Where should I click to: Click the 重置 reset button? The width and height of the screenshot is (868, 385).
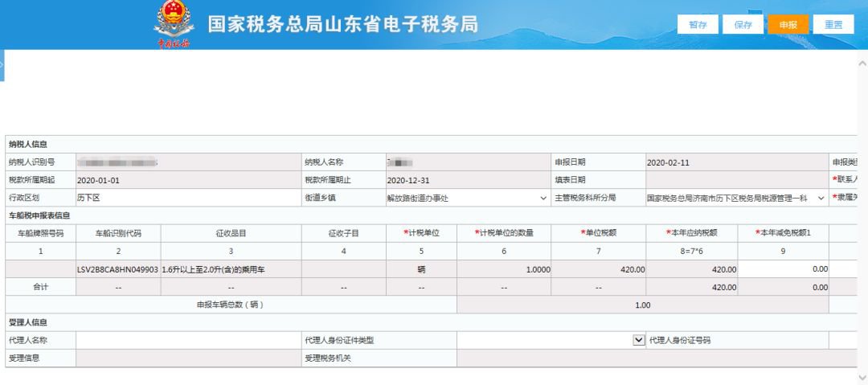(x=833, y=25)
